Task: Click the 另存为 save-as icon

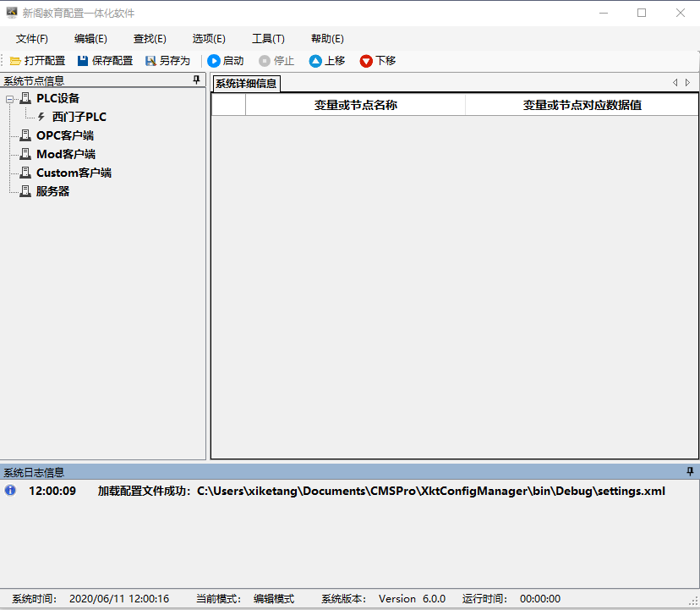Action: pyautogui.click(x=150, y=61)
